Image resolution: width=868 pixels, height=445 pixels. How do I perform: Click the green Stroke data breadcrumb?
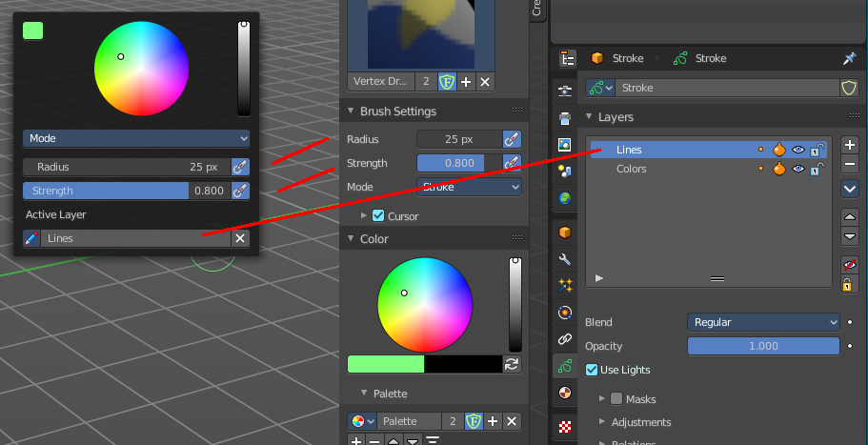699,58
